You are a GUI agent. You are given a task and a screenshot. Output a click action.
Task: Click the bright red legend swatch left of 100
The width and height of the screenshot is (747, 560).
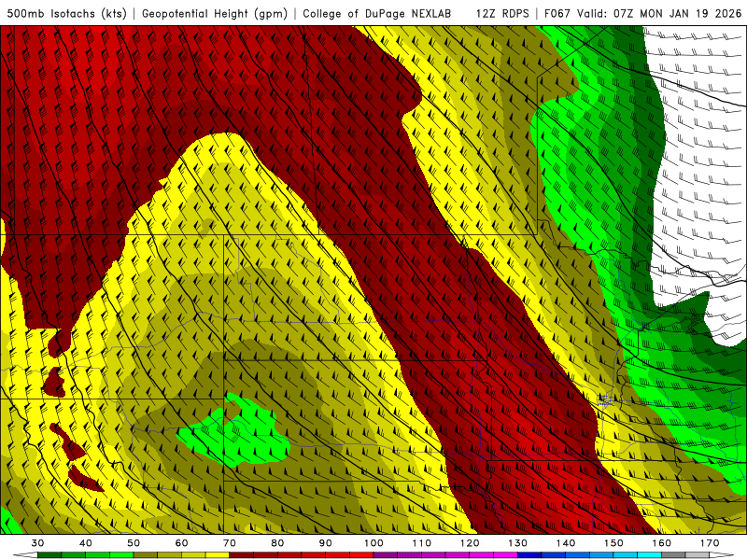[361, 555]
